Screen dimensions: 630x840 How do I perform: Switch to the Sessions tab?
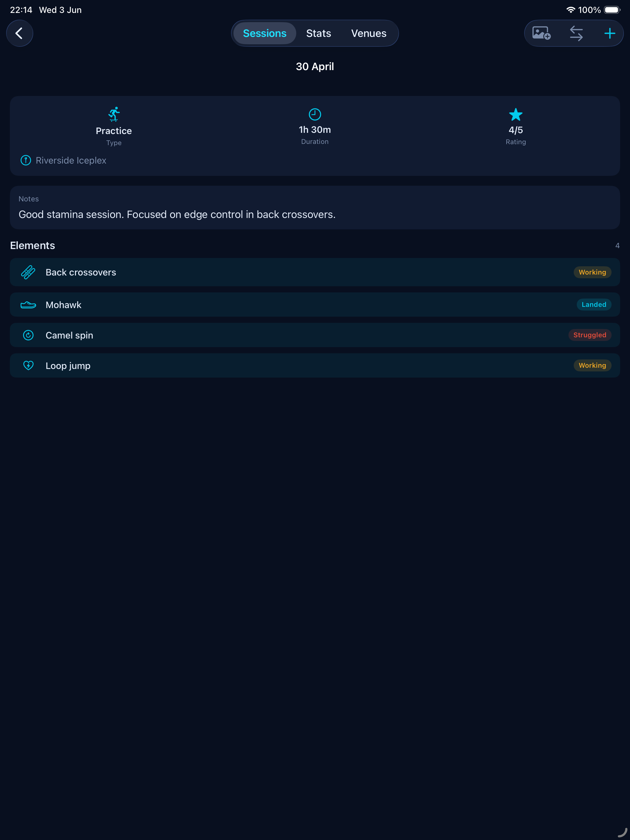[265, 34]
